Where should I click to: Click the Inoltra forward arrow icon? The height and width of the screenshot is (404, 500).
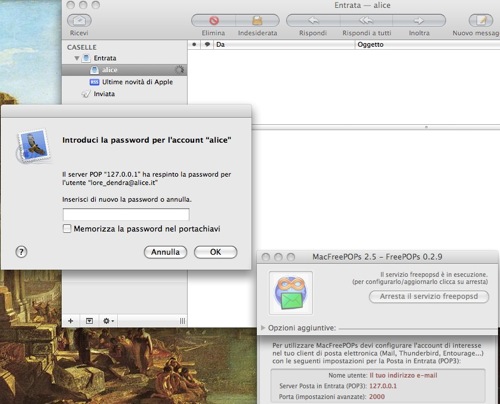coord(419,20)
